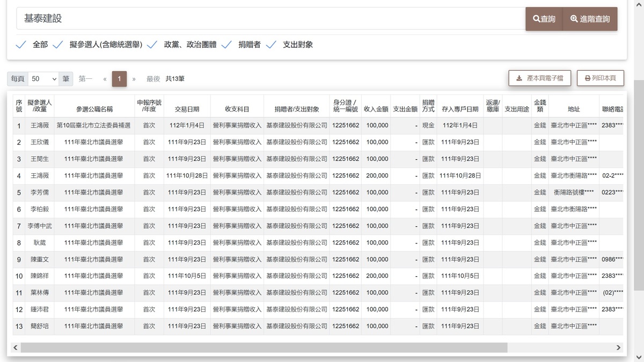The image size is (644, 362).
Task: Click the 擬參選人/政黨 column header
Action: coord(40,106)
